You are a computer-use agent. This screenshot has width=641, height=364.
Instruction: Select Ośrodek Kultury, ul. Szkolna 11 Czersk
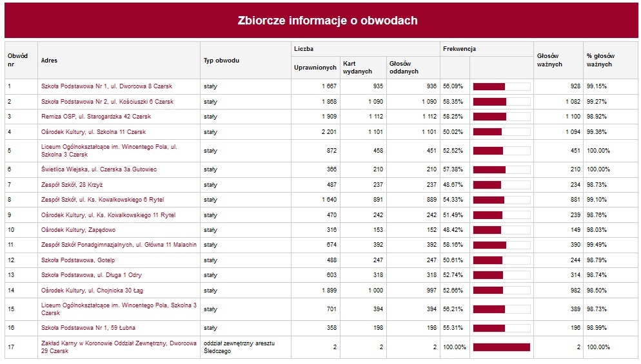point(94,132)
